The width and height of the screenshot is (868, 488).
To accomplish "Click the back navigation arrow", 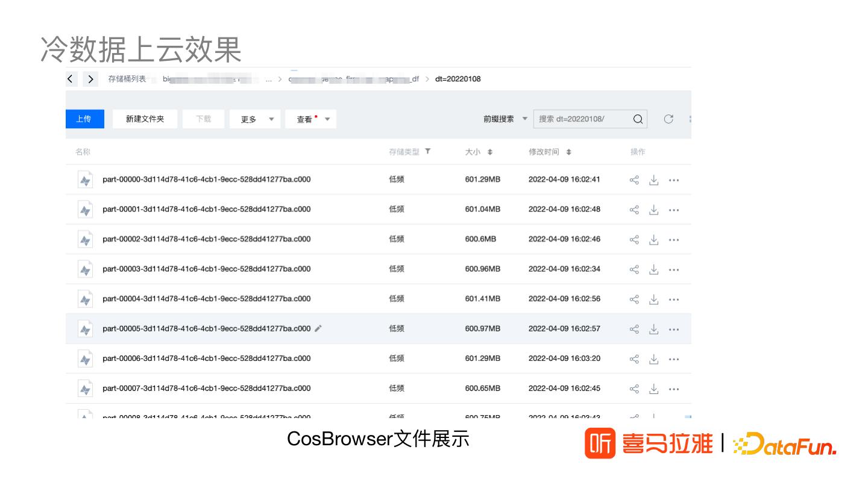I will point(71,79).
